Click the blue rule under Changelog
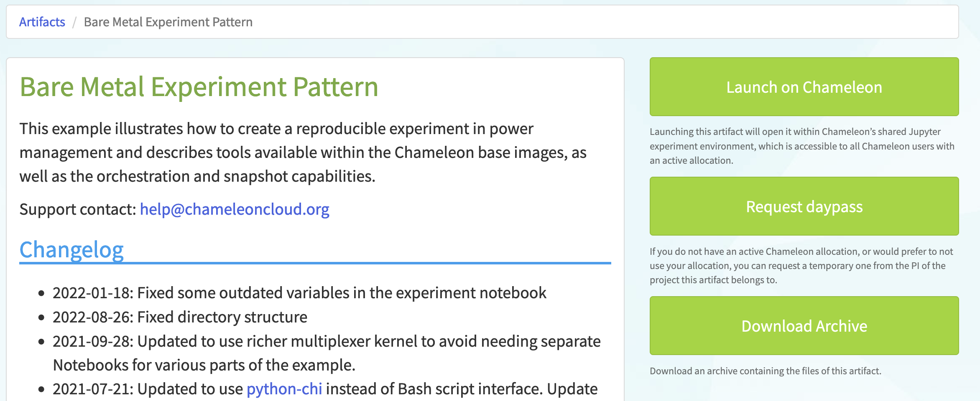The image size is (980, 401). [315, 263]
